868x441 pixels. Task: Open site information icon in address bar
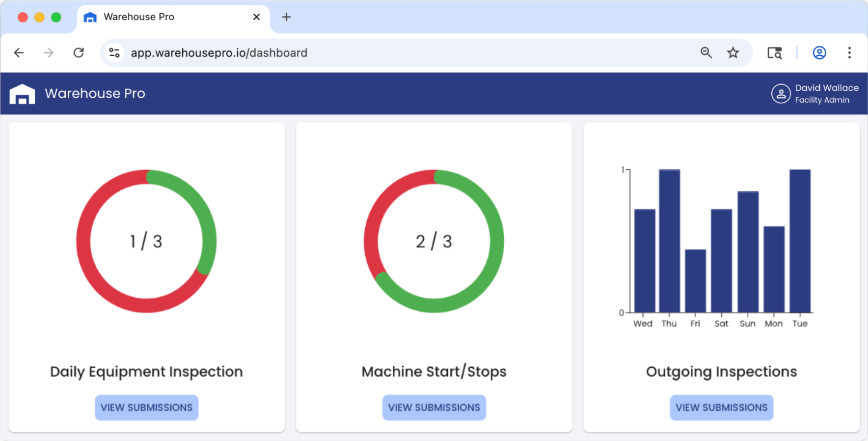click(x=114, y=53)
